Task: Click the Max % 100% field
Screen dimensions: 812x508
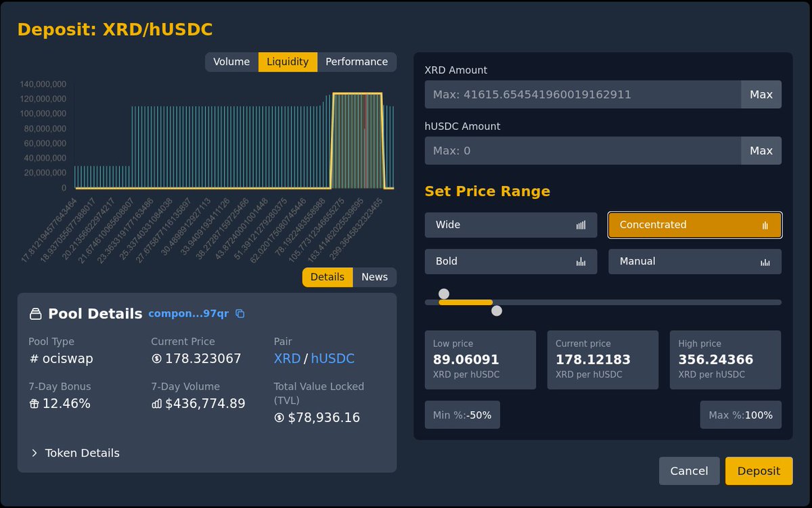Action: (741, 415)
